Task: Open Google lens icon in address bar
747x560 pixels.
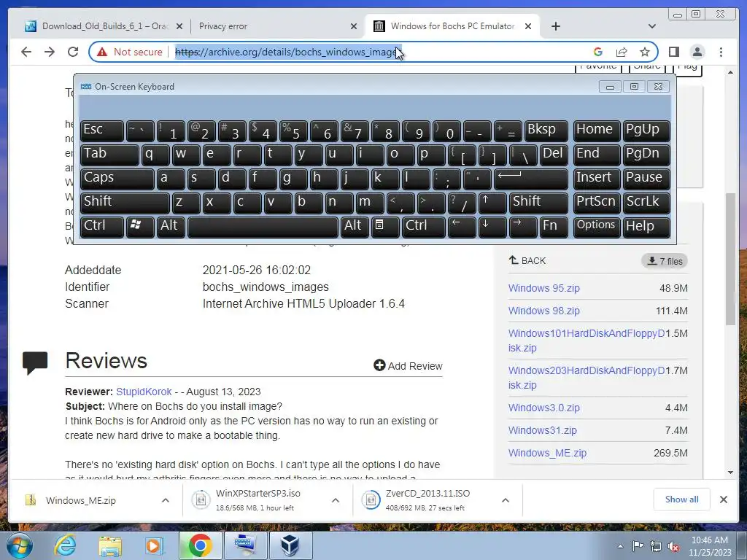Action: tap(598, 52)
